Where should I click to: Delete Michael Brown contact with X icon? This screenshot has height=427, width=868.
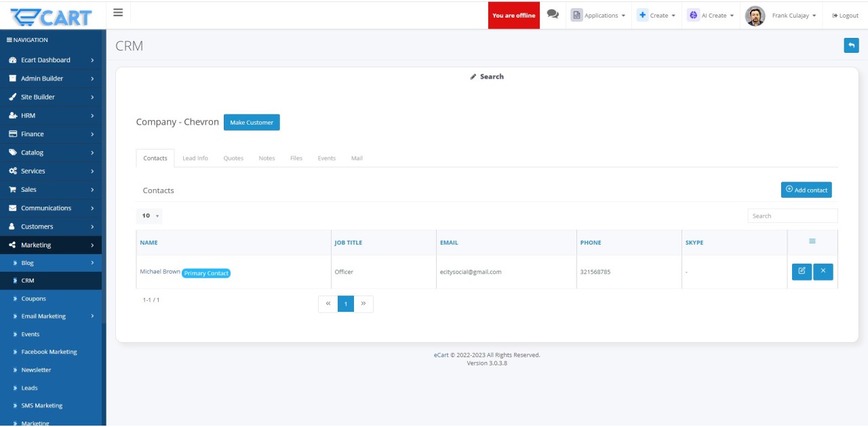pos(823,272)
